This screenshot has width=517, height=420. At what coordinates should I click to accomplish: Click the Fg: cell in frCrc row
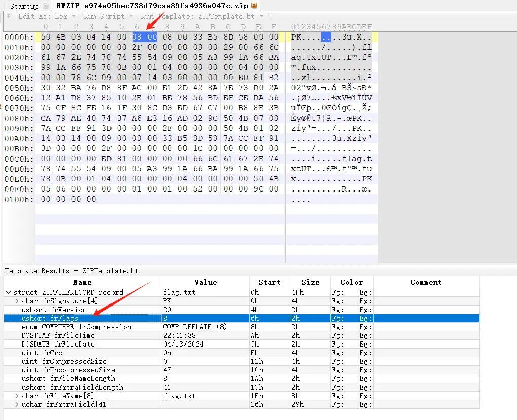(337, 353)
